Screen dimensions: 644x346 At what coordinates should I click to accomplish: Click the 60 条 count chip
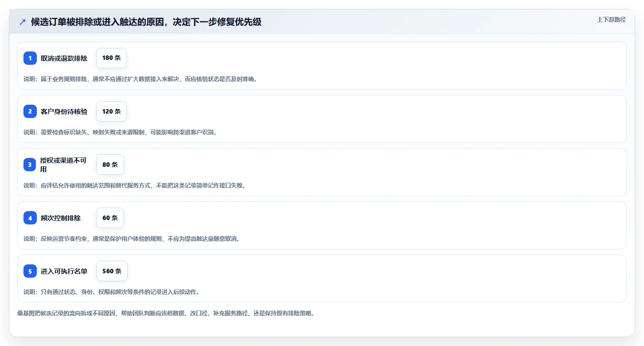pos(110,218)
